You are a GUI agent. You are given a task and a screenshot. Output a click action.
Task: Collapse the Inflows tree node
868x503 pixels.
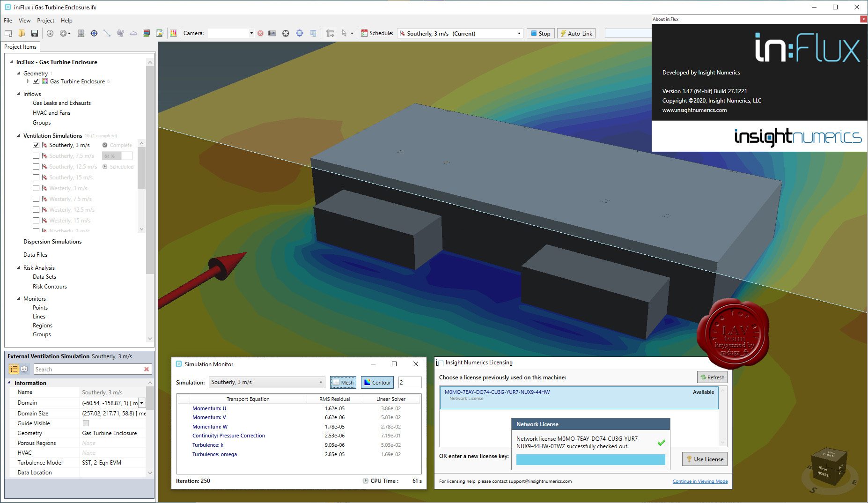(x=19, y=94)
